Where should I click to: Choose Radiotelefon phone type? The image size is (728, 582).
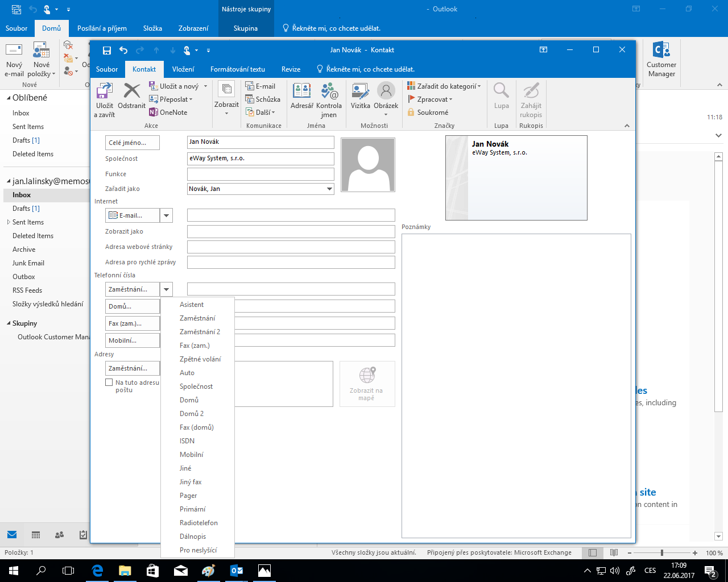[x=198, y=523]
